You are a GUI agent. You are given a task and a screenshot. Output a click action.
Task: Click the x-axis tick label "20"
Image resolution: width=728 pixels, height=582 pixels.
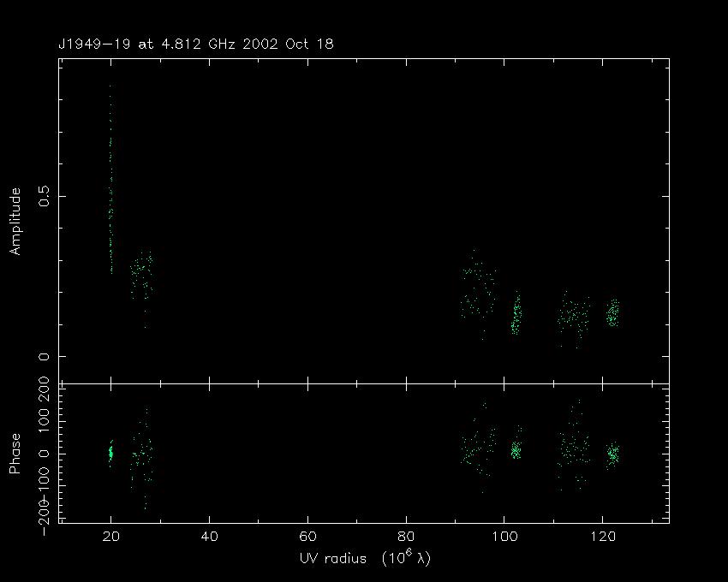pos(110,537)
